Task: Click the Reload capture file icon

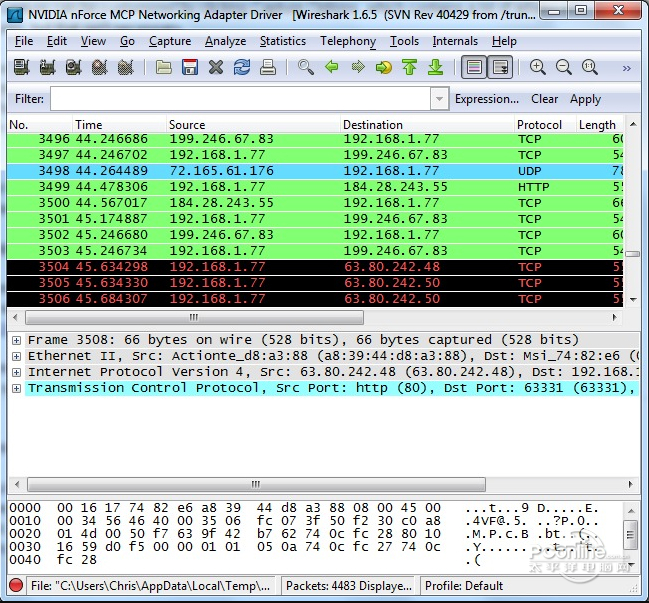Action: [x=242, y=68]
